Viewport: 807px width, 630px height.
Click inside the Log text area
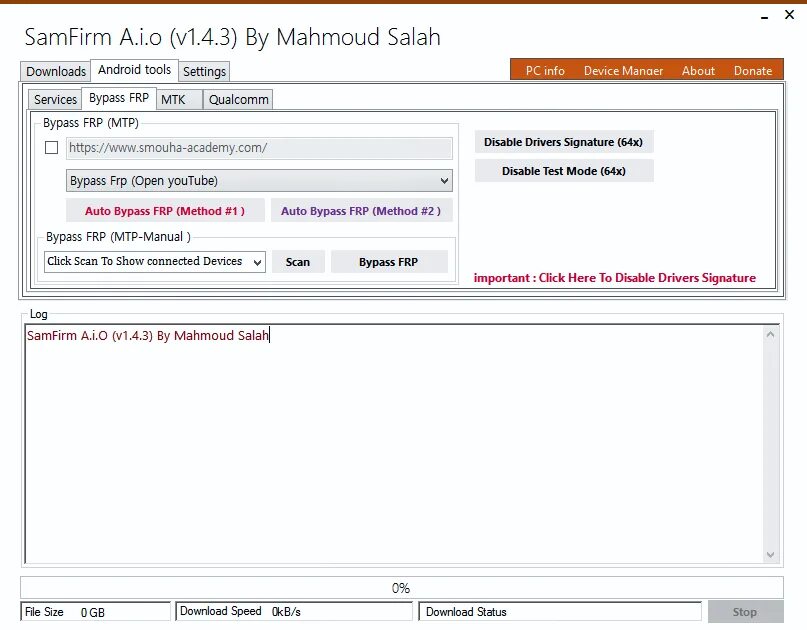click(x=394, y=444)
